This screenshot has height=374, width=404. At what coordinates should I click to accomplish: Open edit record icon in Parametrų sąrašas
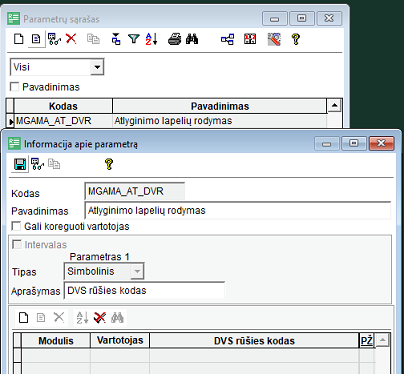[x=36, y=39]
